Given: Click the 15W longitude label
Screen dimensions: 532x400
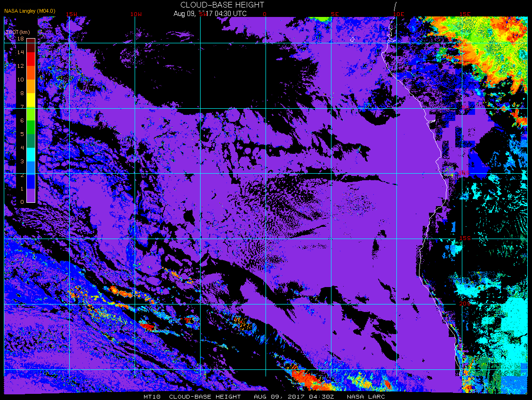Looking at the screenshot, I should pyautogui.click(x=71, y=14).
